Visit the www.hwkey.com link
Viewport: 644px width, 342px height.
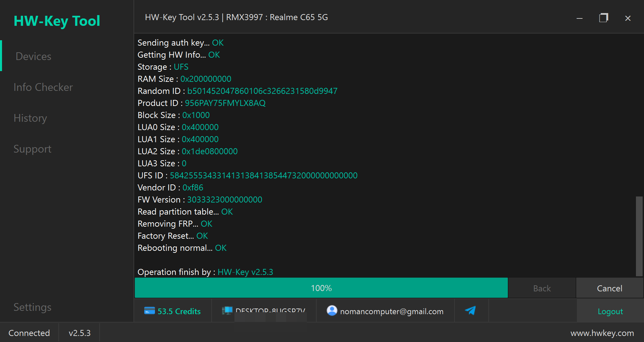pyautogui.click(x=602, y=333)
